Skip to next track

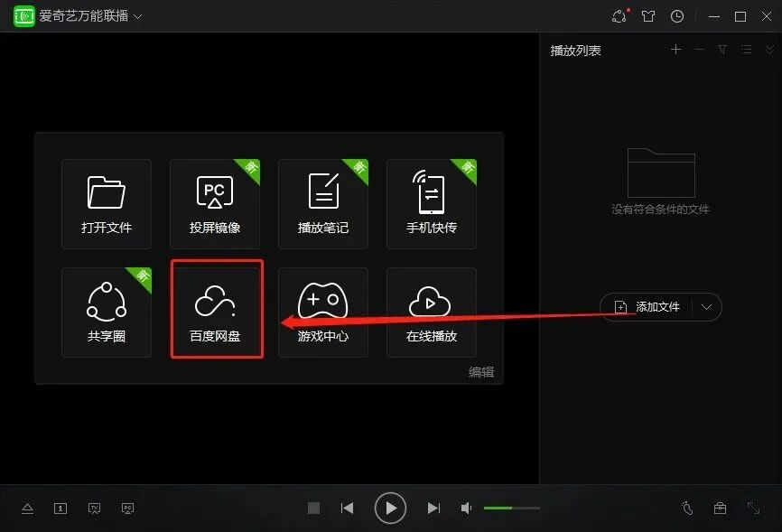point(433,508)
